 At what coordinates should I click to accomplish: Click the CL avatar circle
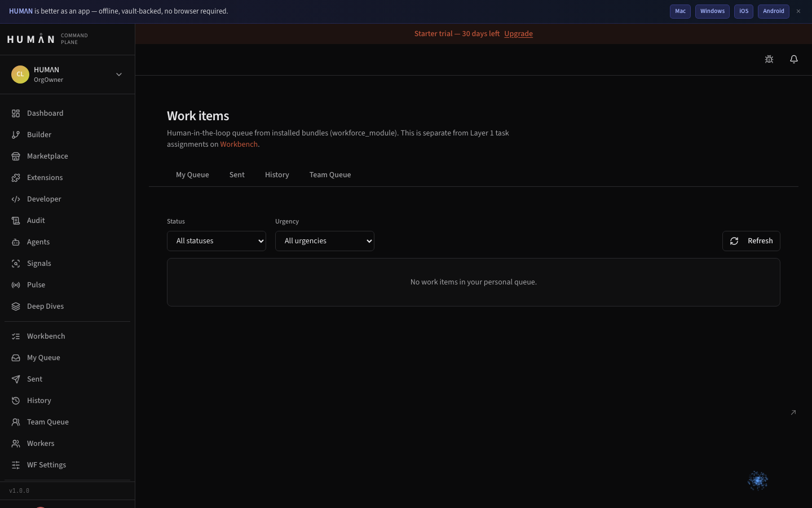pyautogui.click(x=20, y=75)
